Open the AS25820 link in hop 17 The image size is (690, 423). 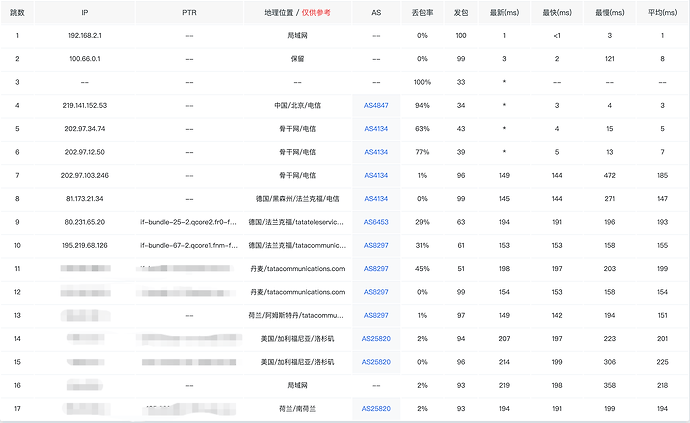pyautogui.click(x=376, y=408)
